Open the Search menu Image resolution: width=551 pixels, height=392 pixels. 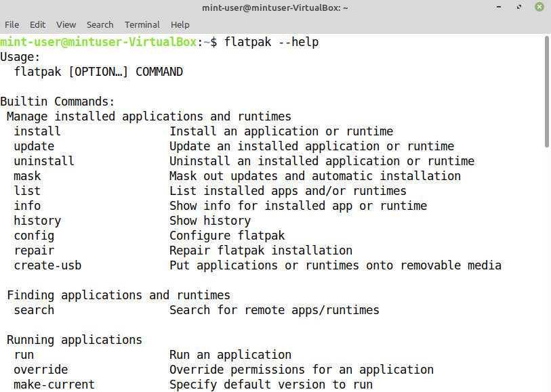pyautogui.click(x=100, y=24)
